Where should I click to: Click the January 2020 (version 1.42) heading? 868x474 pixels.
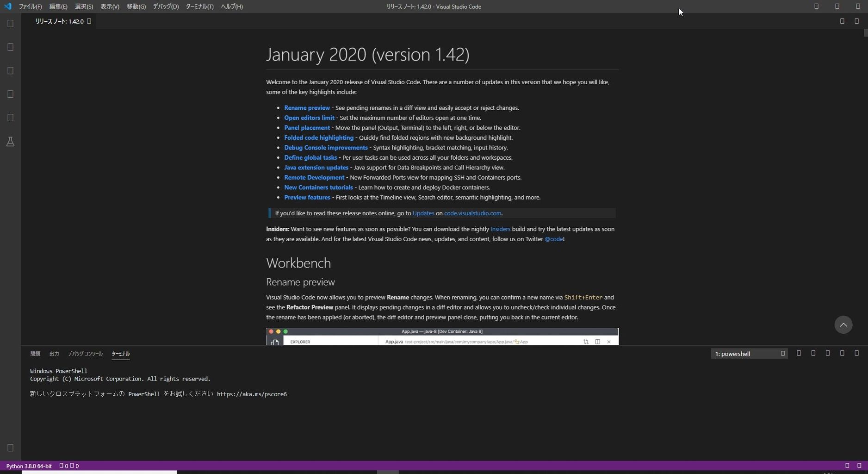coord(368,55)
